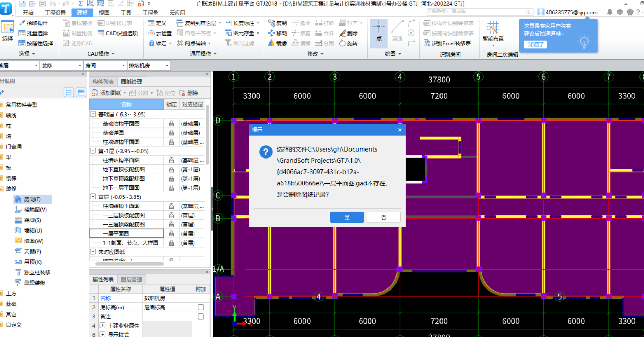Click the 复制 modify tool
The height and width of the screenshot is (337, 644).
point(277,23)
